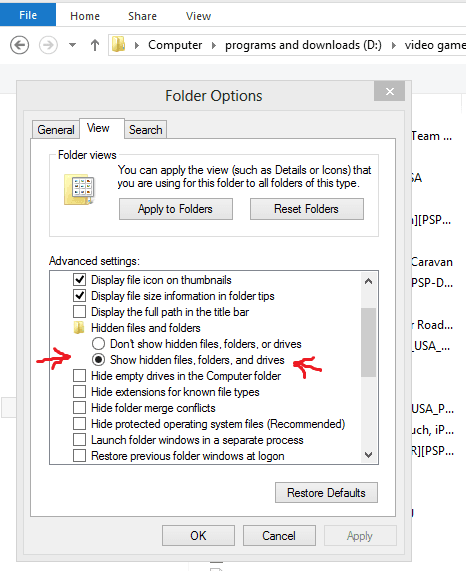Click the Back navigation arrow
The image size is (466, 571).
pos(19,45)
